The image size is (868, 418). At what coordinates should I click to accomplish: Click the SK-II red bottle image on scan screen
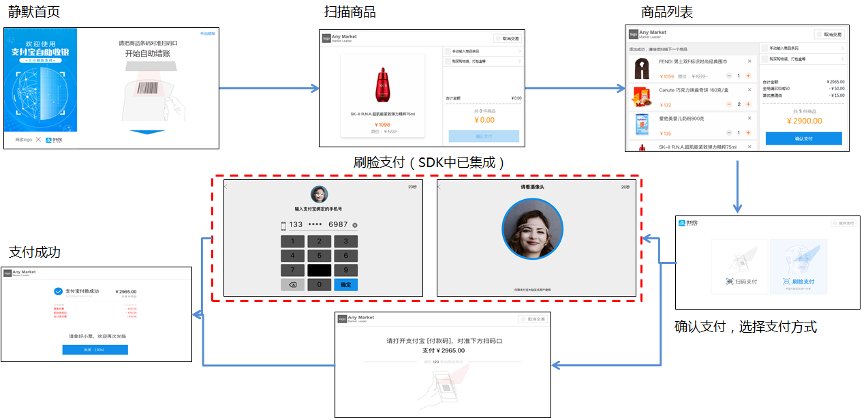tap(382, 83)
